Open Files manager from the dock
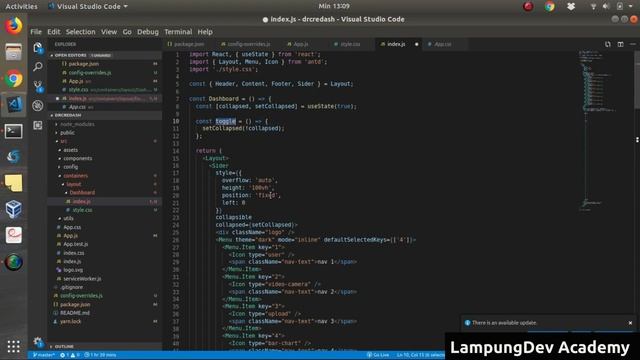This screenshot has height=360, width=640. click(x=13, y=52)
